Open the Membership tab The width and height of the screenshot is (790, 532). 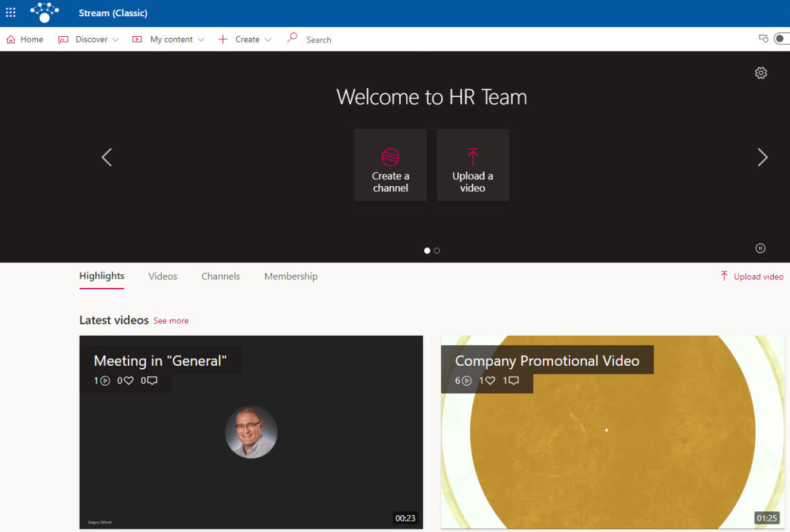point(291,276)
